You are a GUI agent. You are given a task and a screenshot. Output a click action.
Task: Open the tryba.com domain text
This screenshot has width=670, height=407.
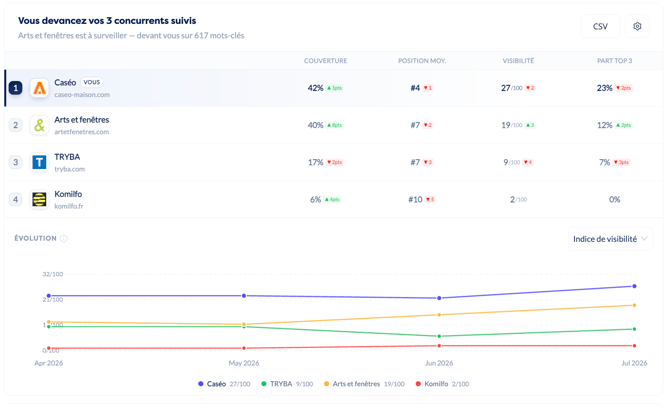click(x=70, y=169)
